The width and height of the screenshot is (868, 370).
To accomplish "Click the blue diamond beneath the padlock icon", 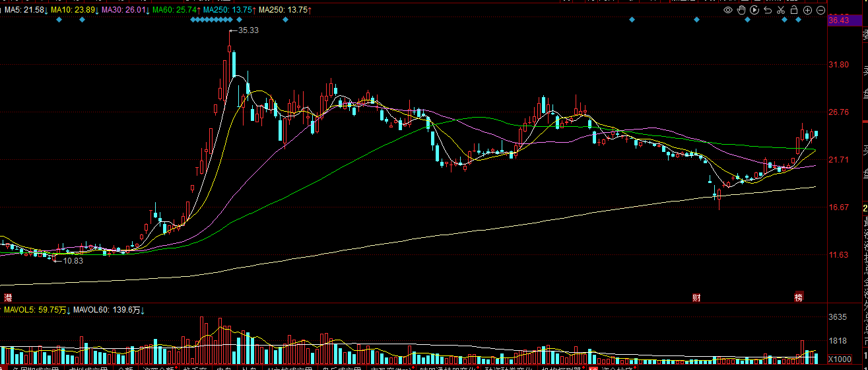I will (x=799, y=20).
